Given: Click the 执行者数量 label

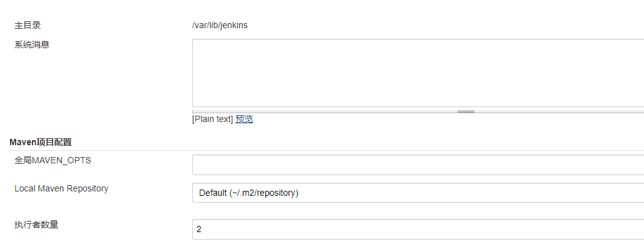Looking at the screenshot, I should [36, 225].
